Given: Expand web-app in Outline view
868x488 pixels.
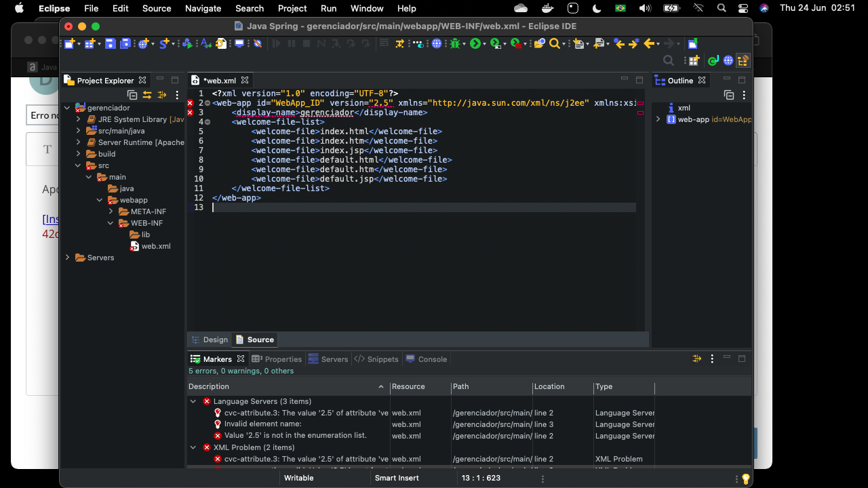Looking at the screenshot, I should click(x=658, y=119).
